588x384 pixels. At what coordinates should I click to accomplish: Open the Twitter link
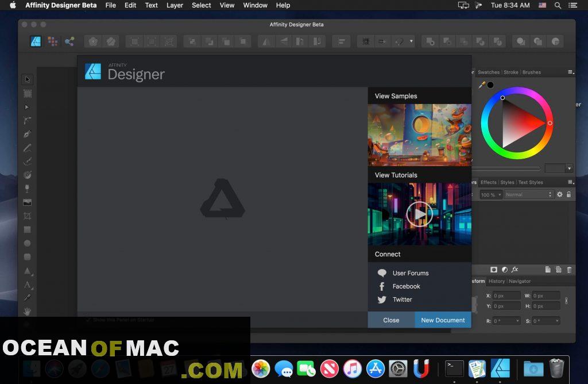(402, 299)
